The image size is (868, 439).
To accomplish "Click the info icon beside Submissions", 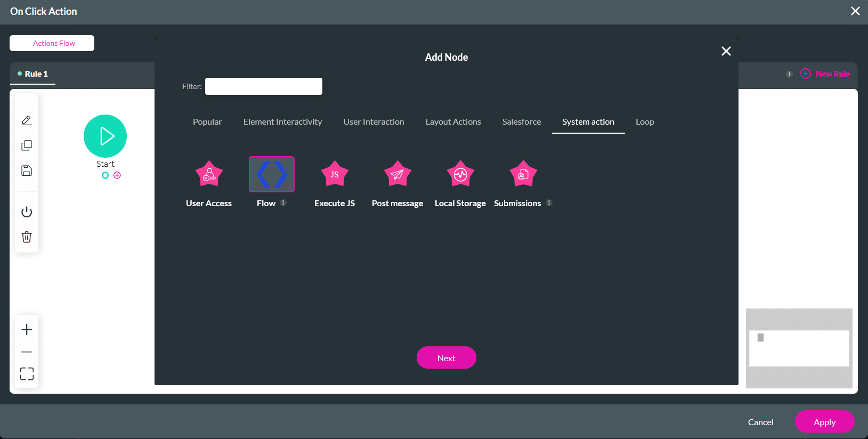I will point(549,202).
